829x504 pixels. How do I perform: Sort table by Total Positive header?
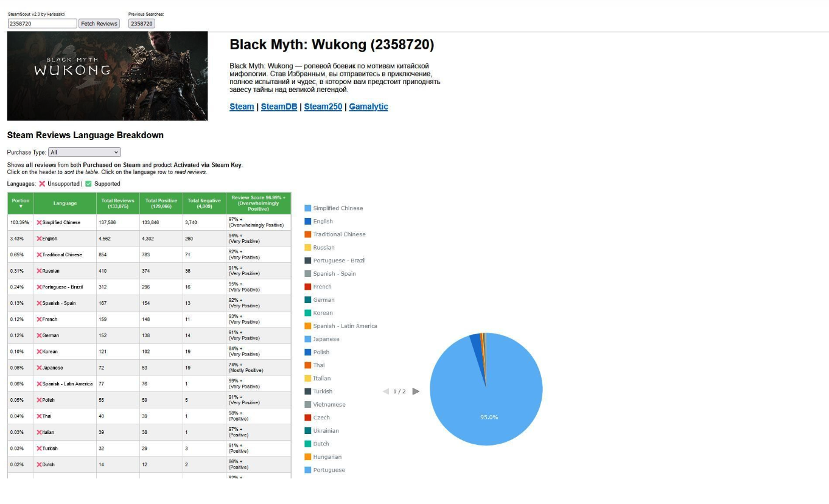[161, 203]
